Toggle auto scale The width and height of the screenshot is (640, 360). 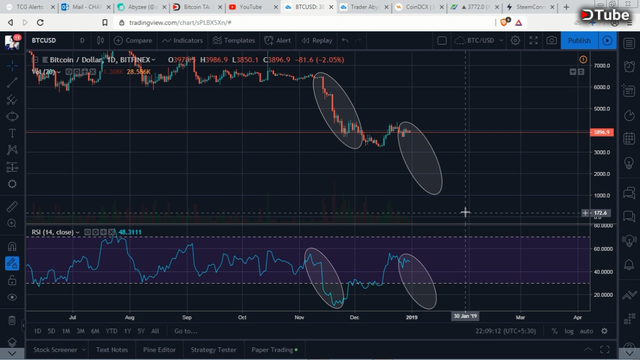pos(586,331)
